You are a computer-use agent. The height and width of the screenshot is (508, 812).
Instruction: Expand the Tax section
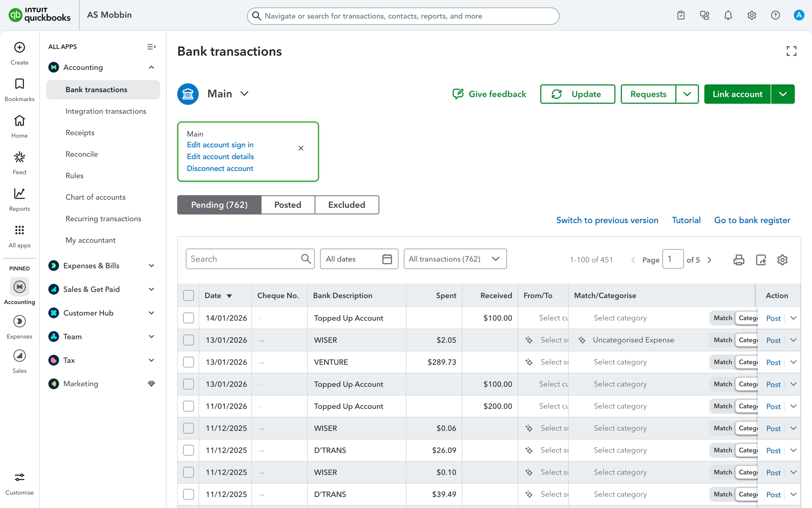(151, 360)
